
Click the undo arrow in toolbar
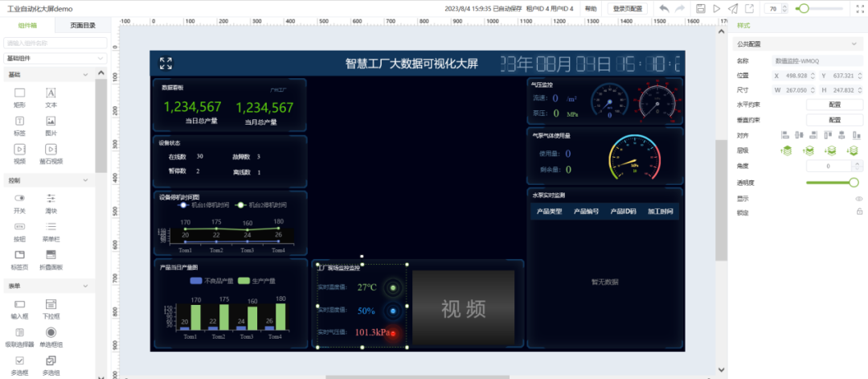[x=665, y=8]
